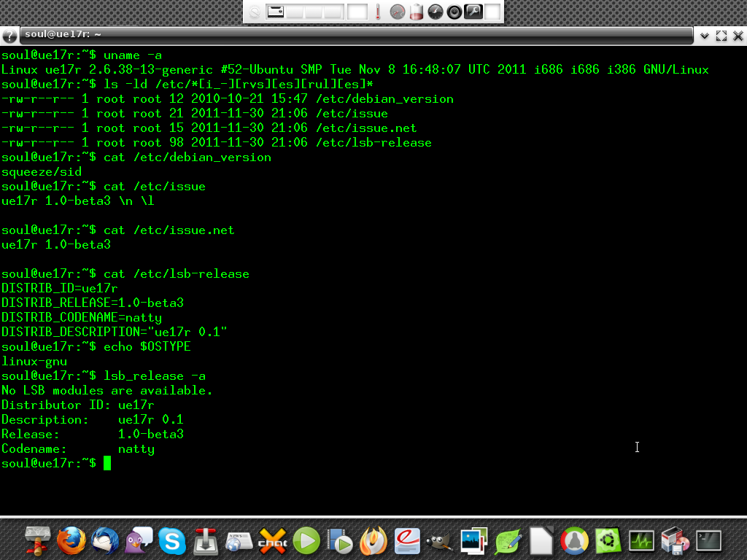Click the start circle icon in top panel
The image size is (747, 560).
[255, 12]
